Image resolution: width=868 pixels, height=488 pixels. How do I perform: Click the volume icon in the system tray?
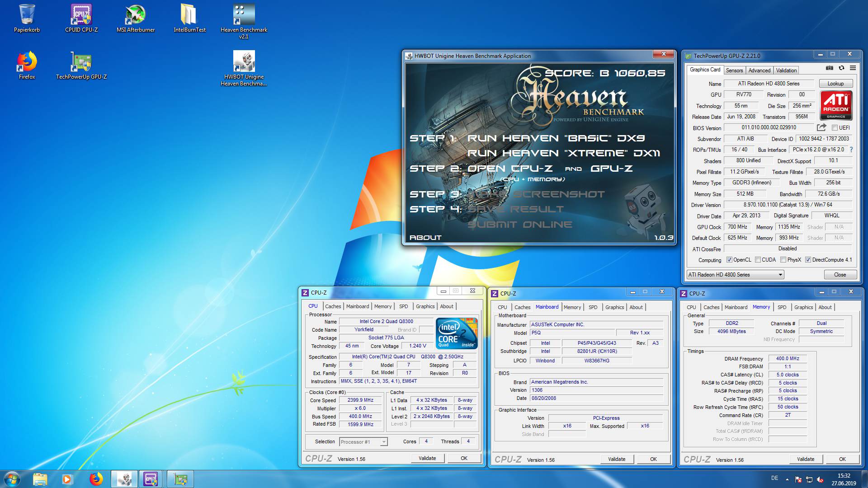(820, 479)
